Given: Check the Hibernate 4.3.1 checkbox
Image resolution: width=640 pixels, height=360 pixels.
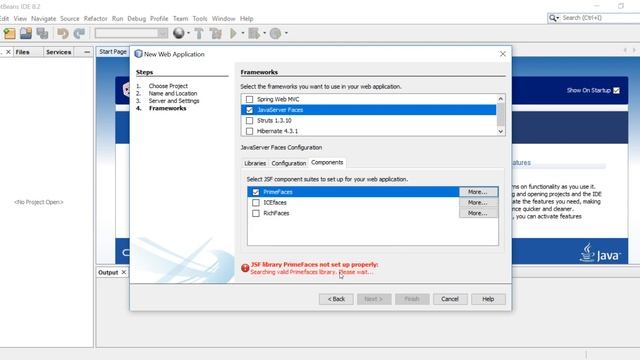Looking at the screenshot, I should point(249,131).
